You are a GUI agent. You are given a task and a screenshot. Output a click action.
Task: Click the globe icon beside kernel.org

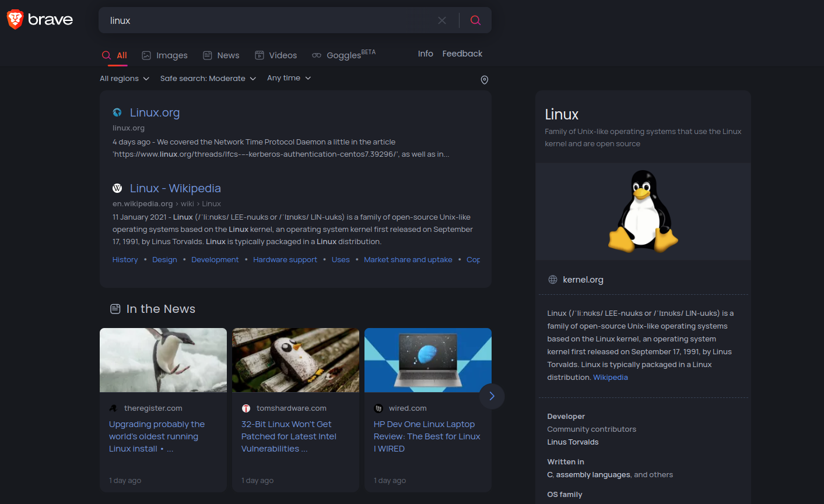point(553,280)
